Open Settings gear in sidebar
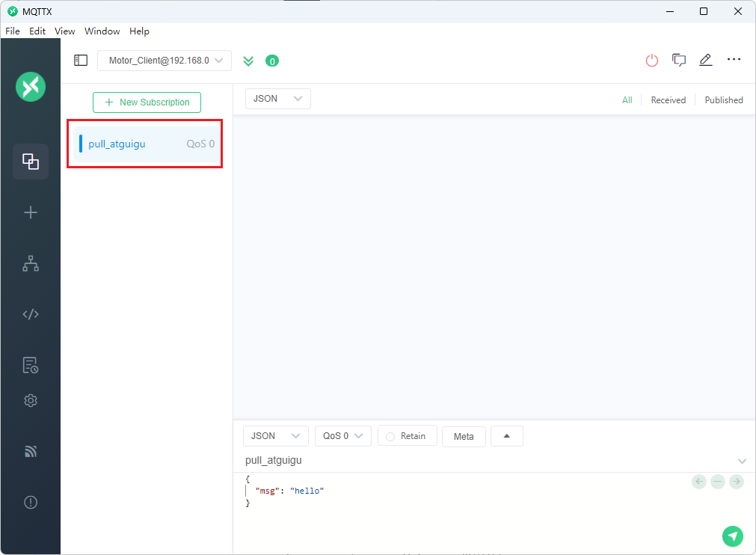 [31, 401]
